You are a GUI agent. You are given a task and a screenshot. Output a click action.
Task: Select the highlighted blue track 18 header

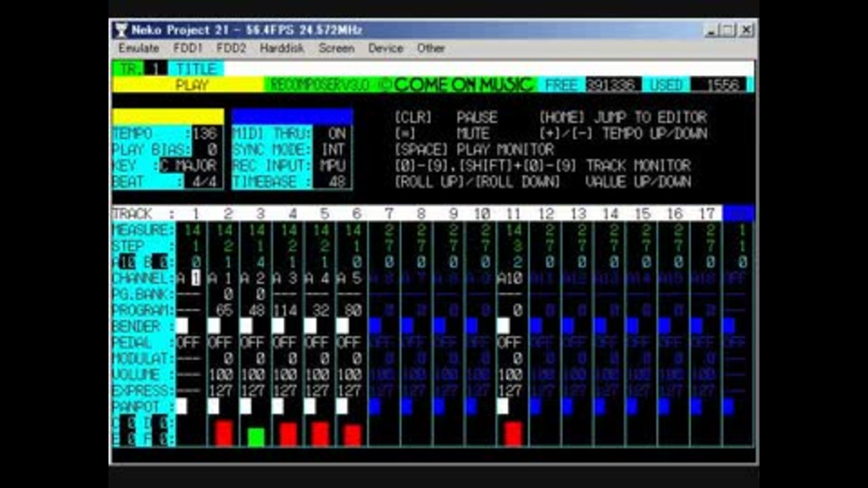point(738,213)
